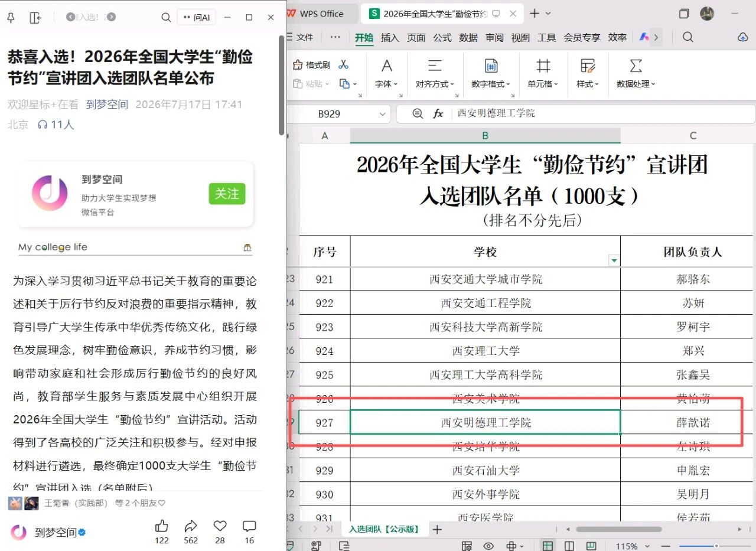Click the cloud upload icon
The width and height of the screenshot is (756, 551).
(x=743, y=37)
